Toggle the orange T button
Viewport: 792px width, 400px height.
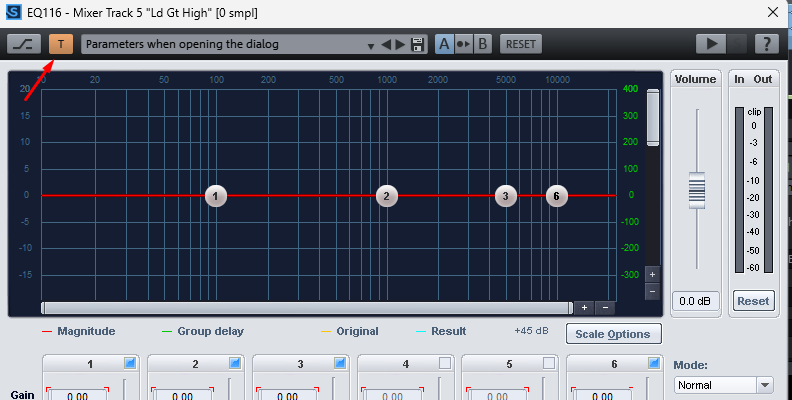coord(61,44)
